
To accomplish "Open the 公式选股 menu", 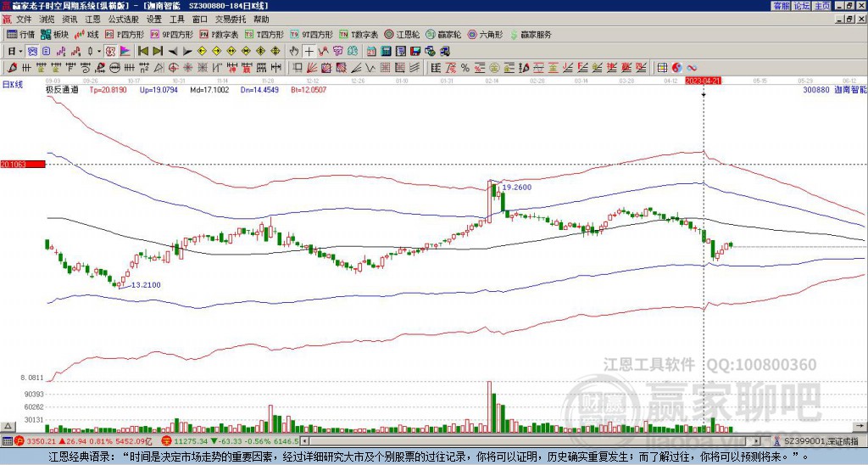I will coord(123,20).
